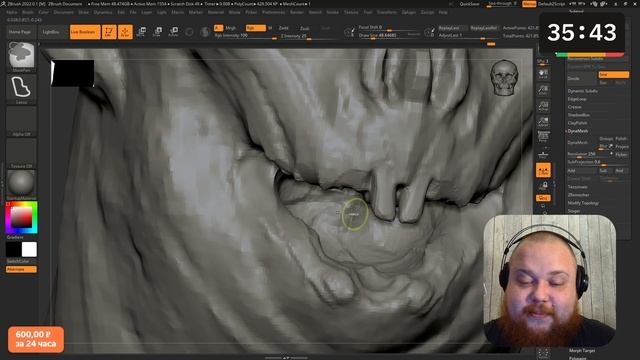Expand the ZRemesher section
This screenshot has width=640, height=360.
[578, 195]
